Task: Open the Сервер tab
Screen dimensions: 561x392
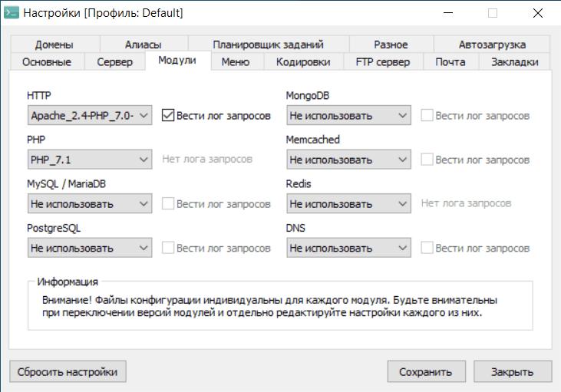Action: [x=114, y=62]
